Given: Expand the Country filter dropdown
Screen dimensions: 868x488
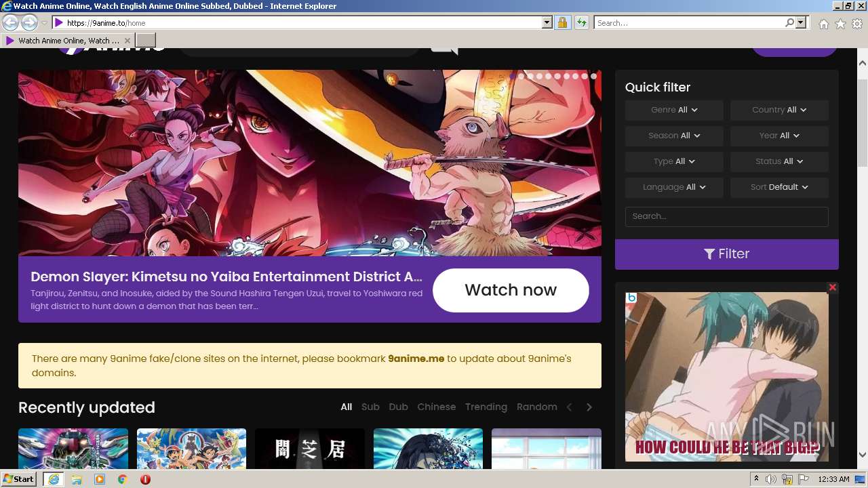Looking at the screenshot, I should pyautogui.click(x=779, y=110).
